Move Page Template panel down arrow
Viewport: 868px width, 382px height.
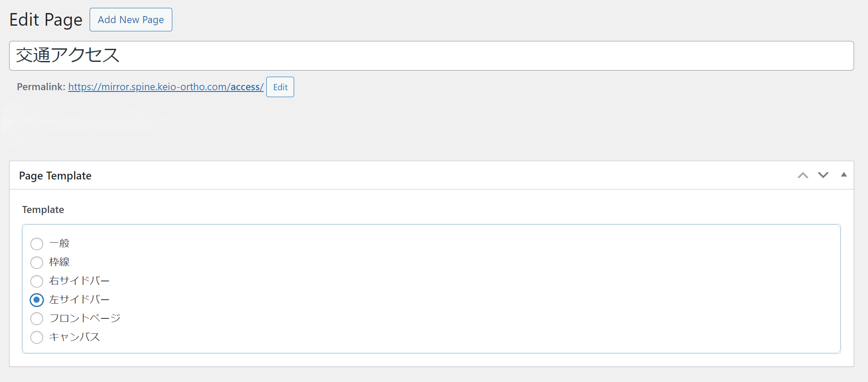point(823,175)
